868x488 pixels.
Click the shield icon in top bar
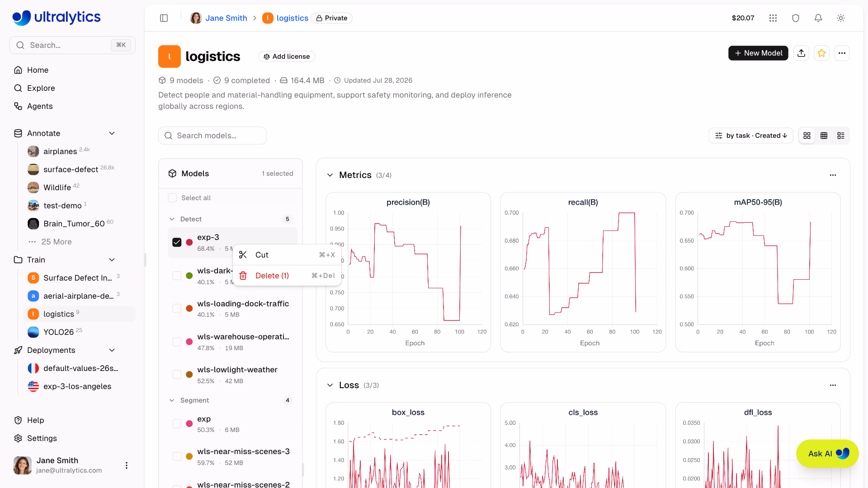click(x=796, y=18)
